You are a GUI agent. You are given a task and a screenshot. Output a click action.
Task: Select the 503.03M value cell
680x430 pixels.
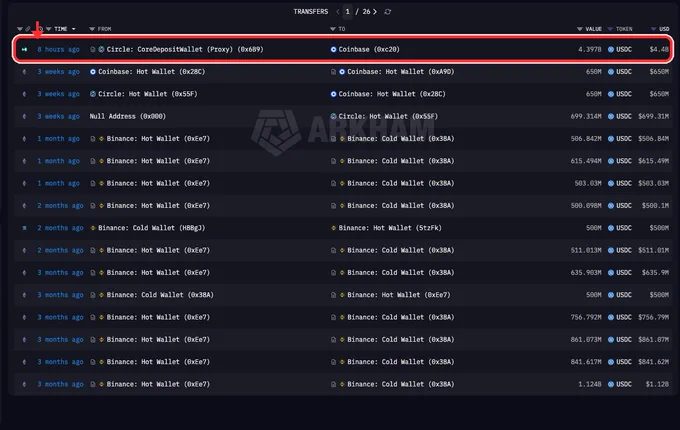[x=588, y=183]
